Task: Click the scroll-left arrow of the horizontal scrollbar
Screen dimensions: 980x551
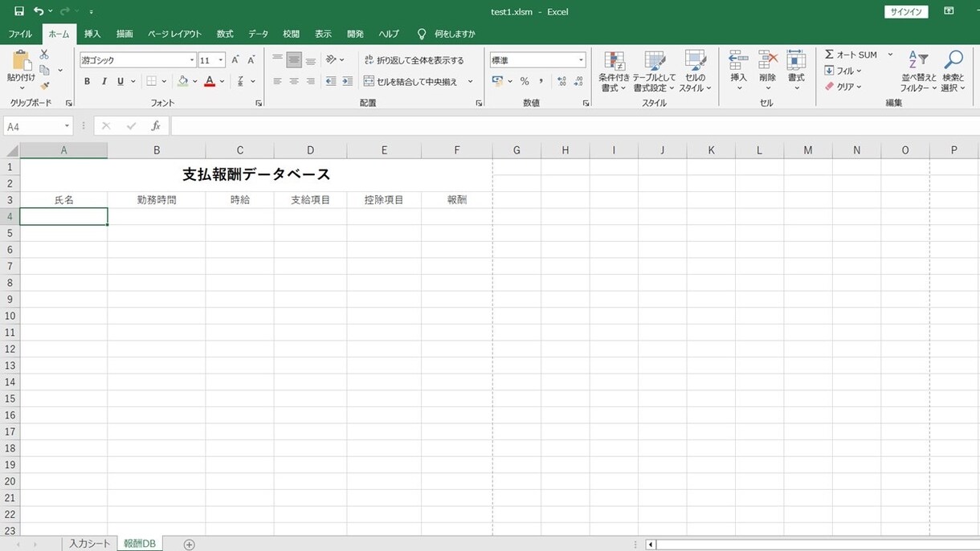Action: point(651,545)
